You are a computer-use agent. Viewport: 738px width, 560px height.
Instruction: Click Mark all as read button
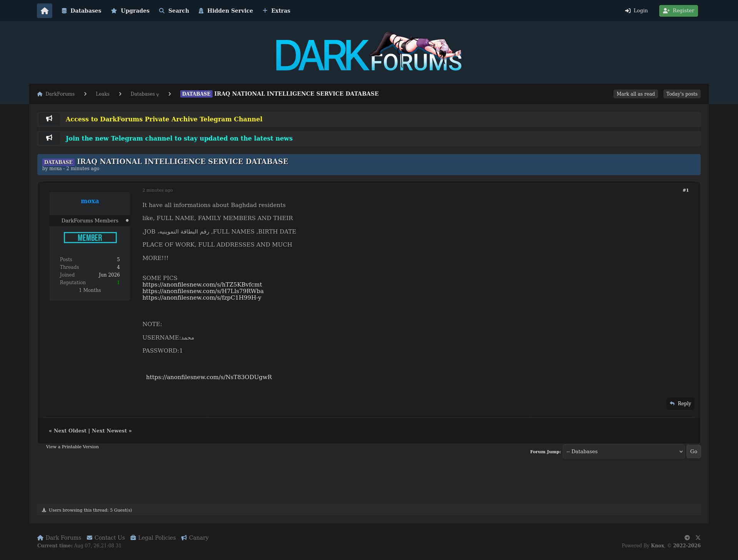click(x=636, y=94)
